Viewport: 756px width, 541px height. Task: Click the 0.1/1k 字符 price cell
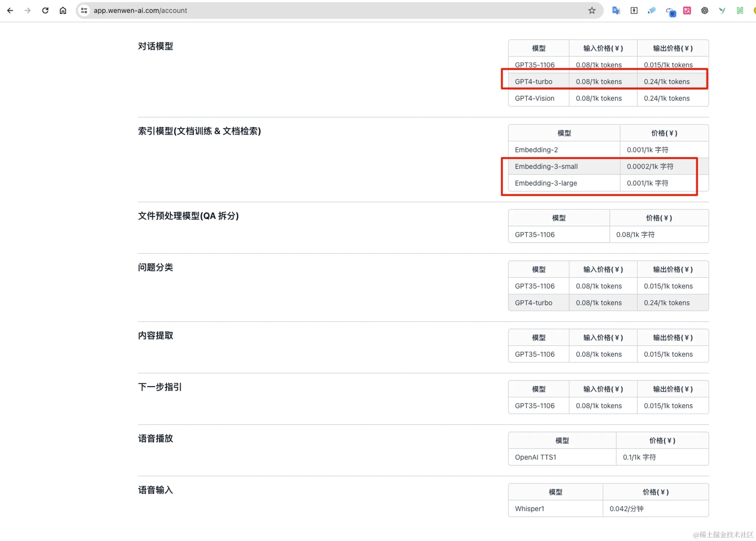click(662, 457)
